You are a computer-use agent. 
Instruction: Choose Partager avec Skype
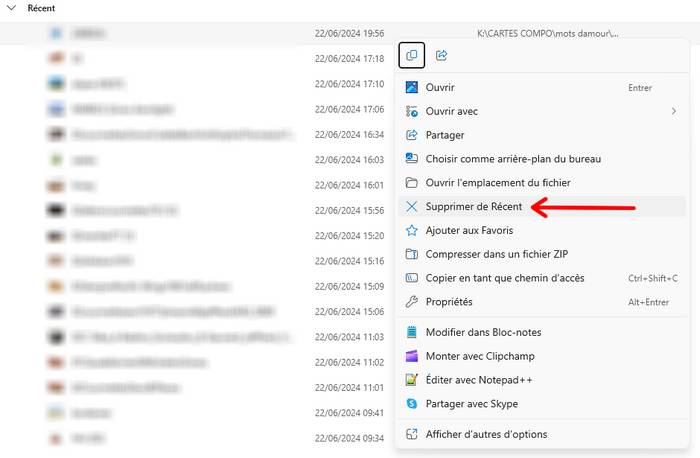[542, 404]
